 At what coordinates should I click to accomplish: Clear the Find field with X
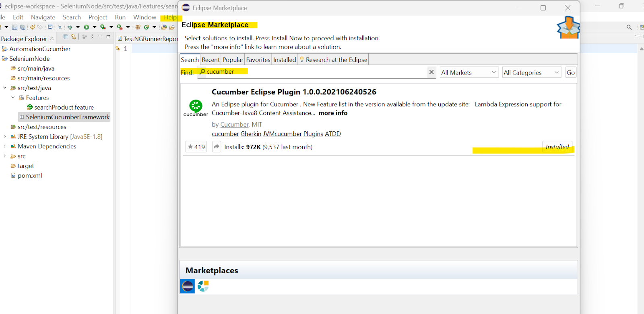[431, 72]
